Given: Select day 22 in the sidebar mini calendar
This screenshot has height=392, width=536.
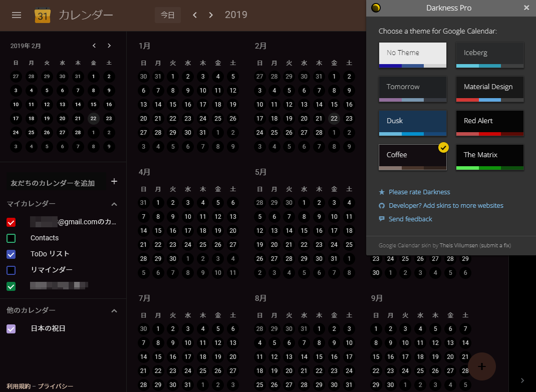Looking at the screenshot, I should (93, 119).
